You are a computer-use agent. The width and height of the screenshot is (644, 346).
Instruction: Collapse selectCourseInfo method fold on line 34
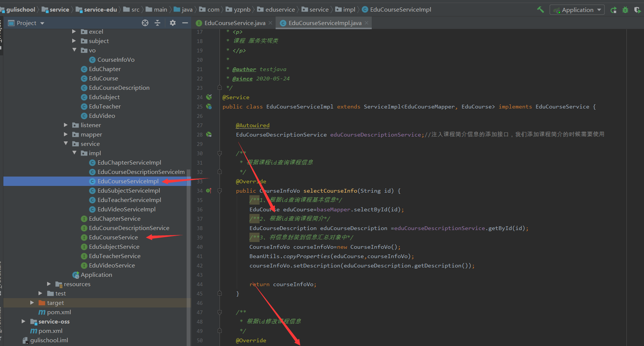[220, 190]
